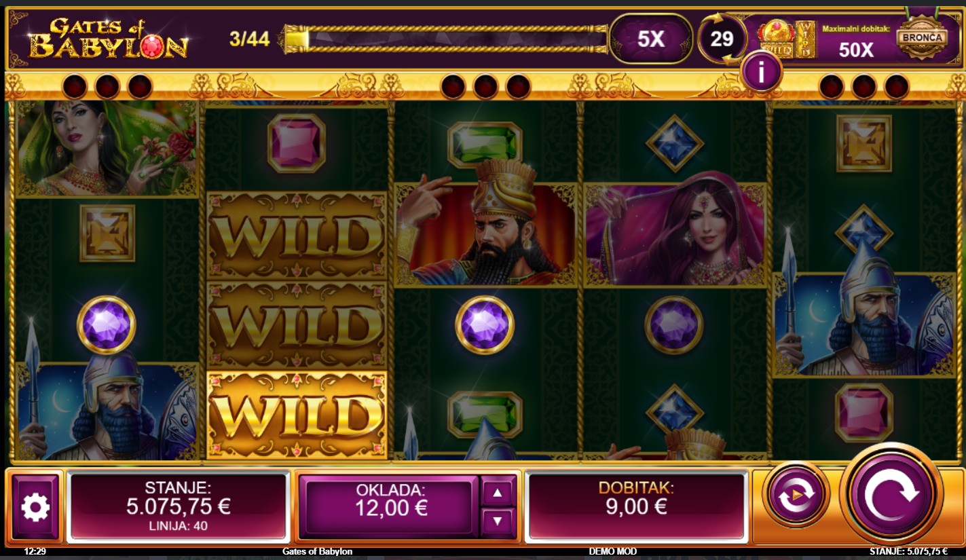Click the highlighted bottom WILD symbol
Image resolution: width=966 pixels, height=560 pixels.
297,415
